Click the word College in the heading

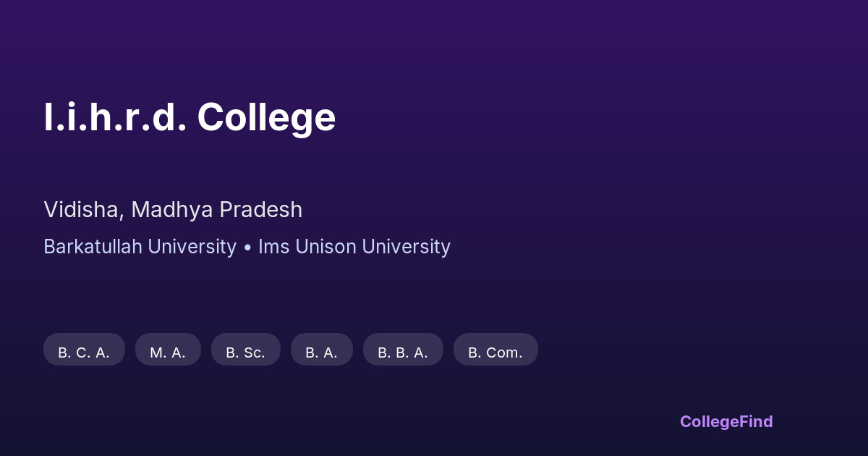coord(266,117)
